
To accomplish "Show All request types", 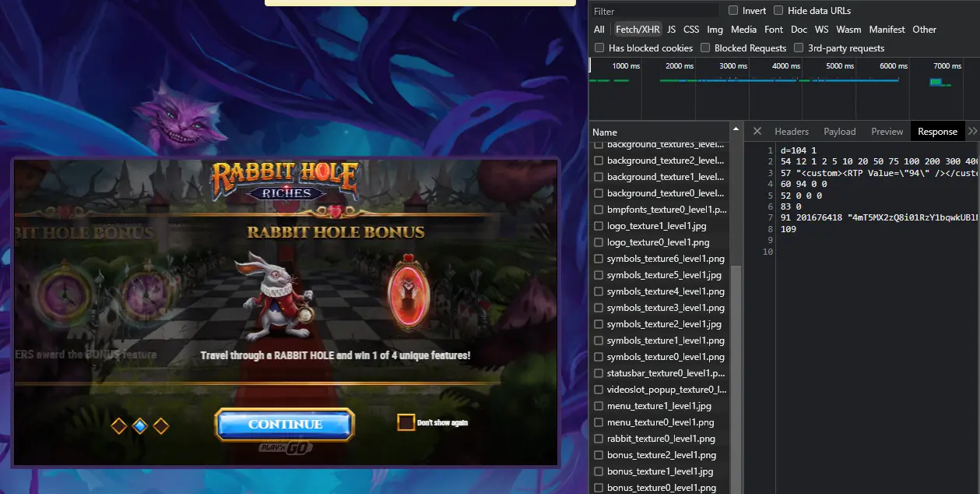I will click(599, 30).
